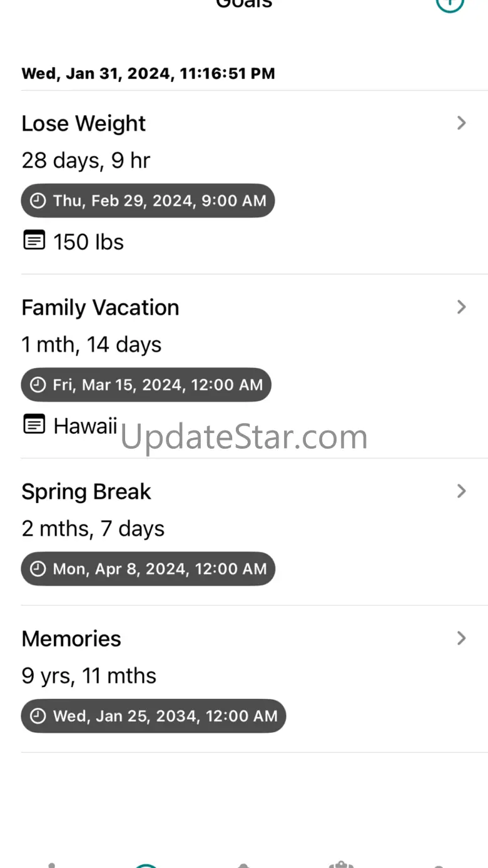Expand Spring Break goal with chevron
The height and width of the screenshot is (868, 488).
pos(462,491)
